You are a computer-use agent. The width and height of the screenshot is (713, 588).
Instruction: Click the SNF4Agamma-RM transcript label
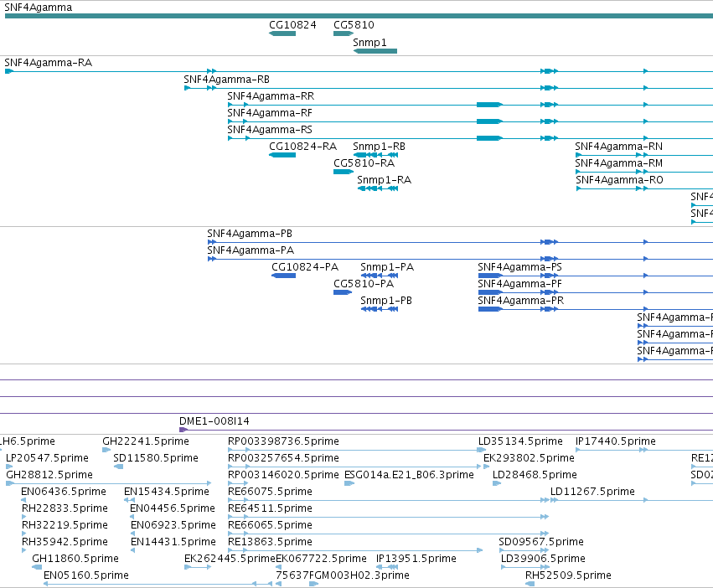(618, 163)
